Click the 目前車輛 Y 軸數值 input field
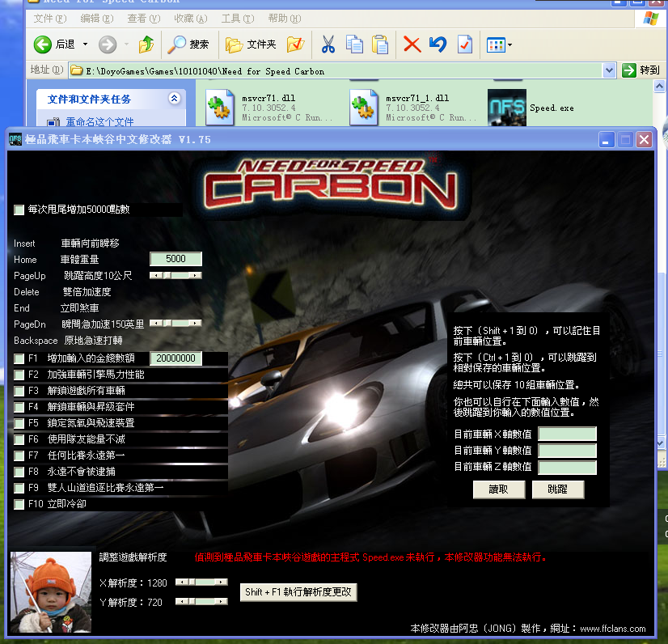This screenshot has width=668, height=644. pos(568,451)
